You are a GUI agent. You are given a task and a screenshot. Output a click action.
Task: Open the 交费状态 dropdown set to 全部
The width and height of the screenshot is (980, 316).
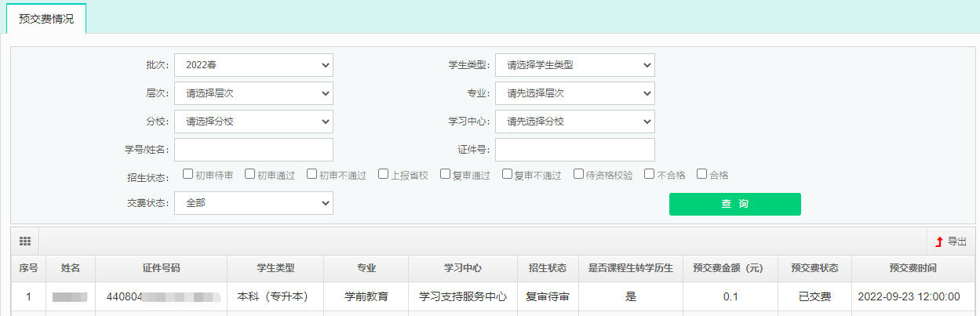pyautogui.click(x=253, y=203)
